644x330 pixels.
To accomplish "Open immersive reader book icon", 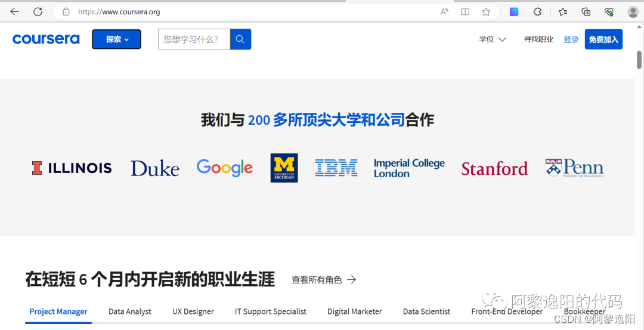I will click(465, 12).
